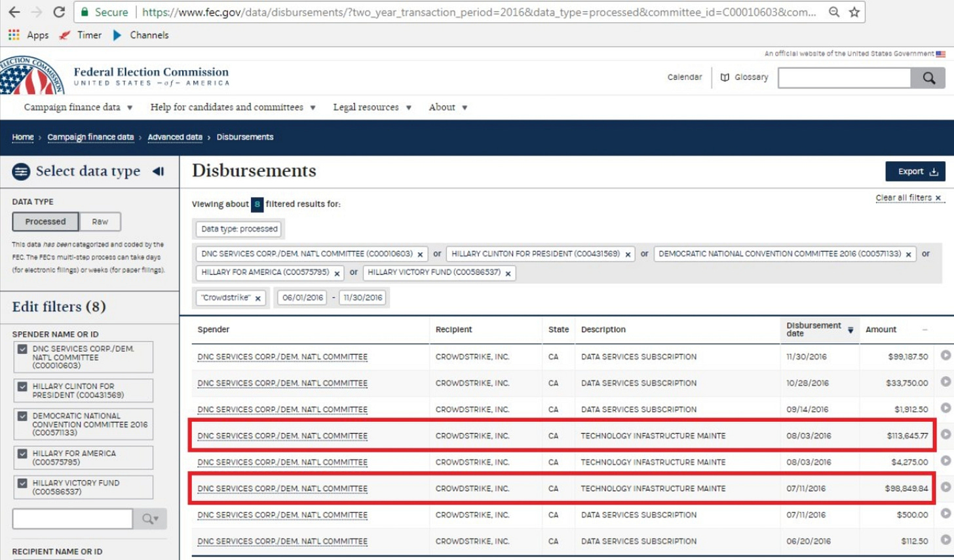The height and width of the screenshot is (560, 954).
Task: Go to the Home breadcrumb
Action: coord(23,137)
